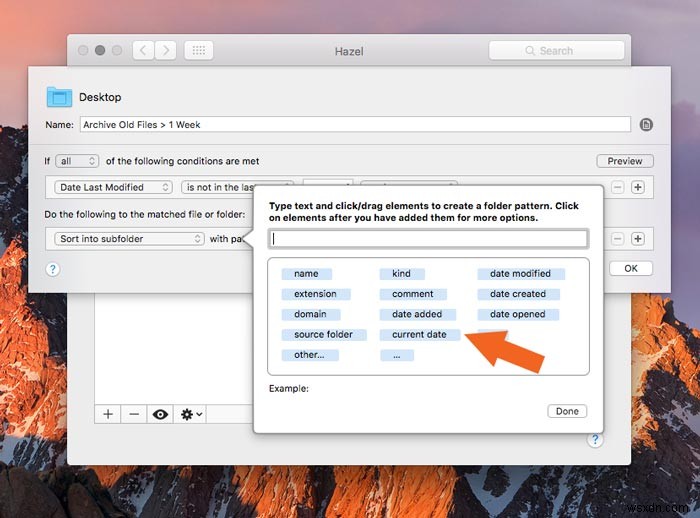
Task: Select the date opened pattern token
Action: (x=518, y=314)
